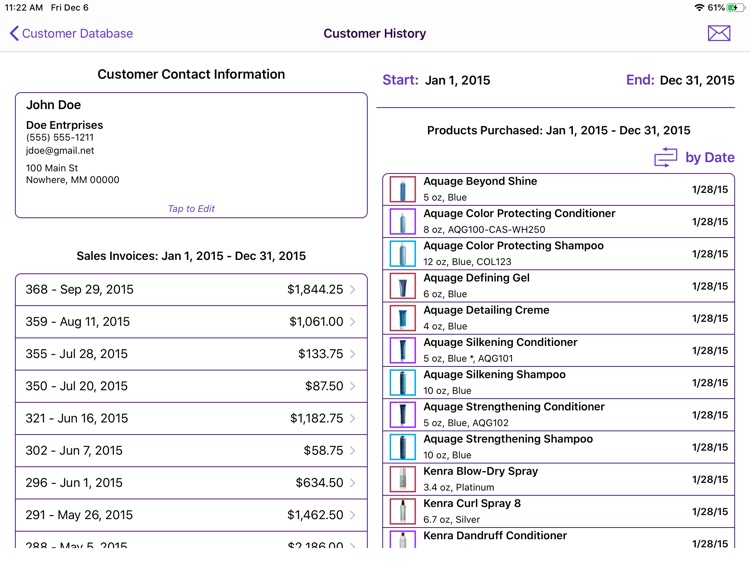Screen dimensions: 750x563
Task: Tap the Aquage Defining Gel thumbnail
Action: point(402,286)
